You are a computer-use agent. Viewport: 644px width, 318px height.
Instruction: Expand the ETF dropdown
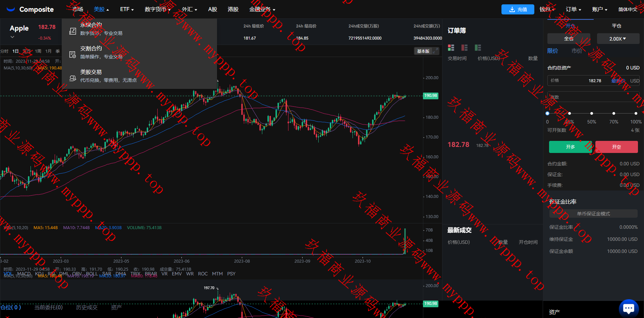click(127, 9)
